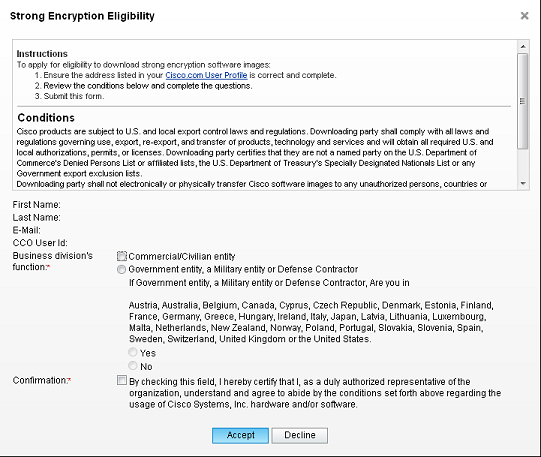Click the Instructions heading
The image size is (541, 457).
(x=42, y=54)
